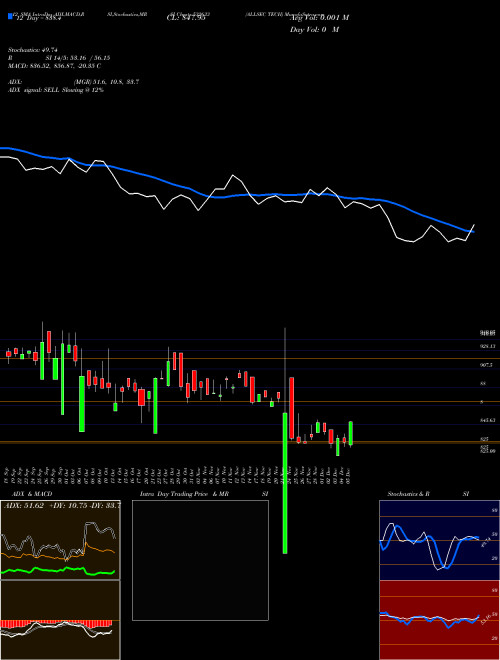Click the RSI 14/5 value readout
The width and height of the screenshot is (500, 660).
[78, 58]
